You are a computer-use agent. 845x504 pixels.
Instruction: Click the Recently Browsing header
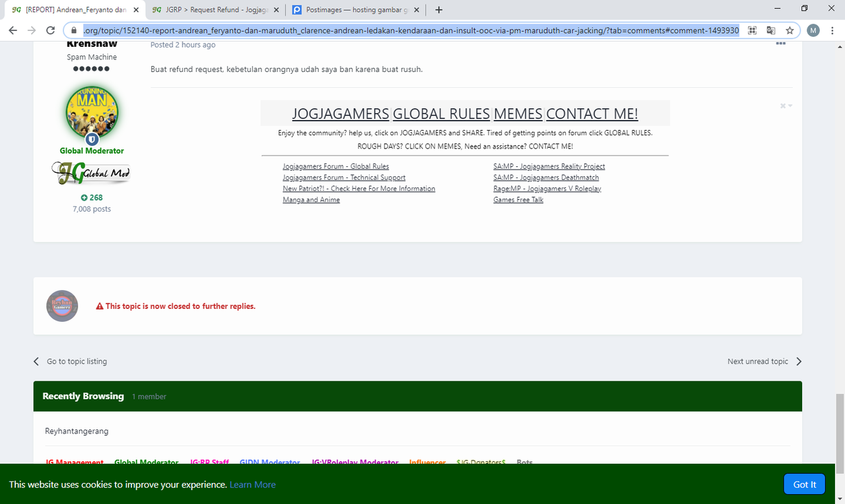coord(83,396)
